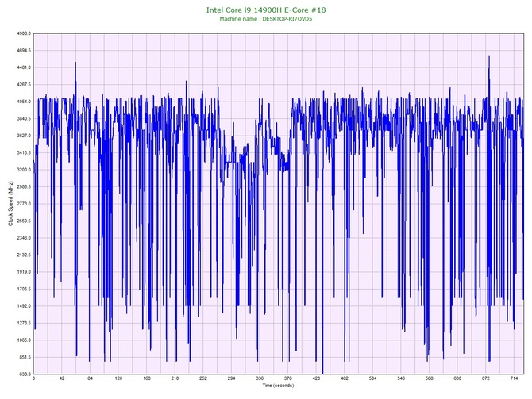The height and width of the screenshot is (399, 532).
Task: Click the 4694.5 y-axis value
Action: coord(24,51)
